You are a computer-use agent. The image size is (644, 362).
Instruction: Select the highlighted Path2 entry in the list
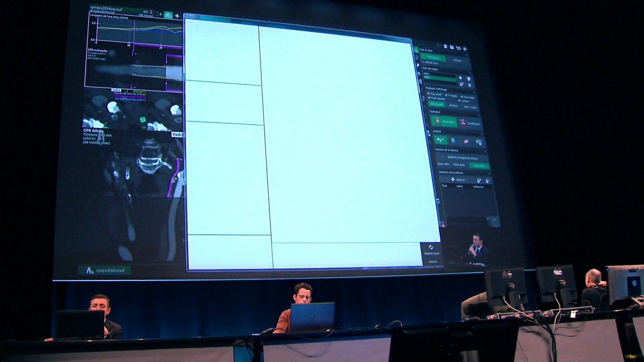pos(440,78)
